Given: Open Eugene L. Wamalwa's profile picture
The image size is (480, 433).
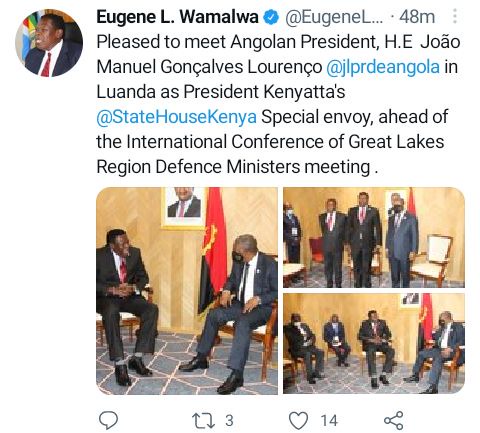Looking at the screenshot, I should point(49,43).
